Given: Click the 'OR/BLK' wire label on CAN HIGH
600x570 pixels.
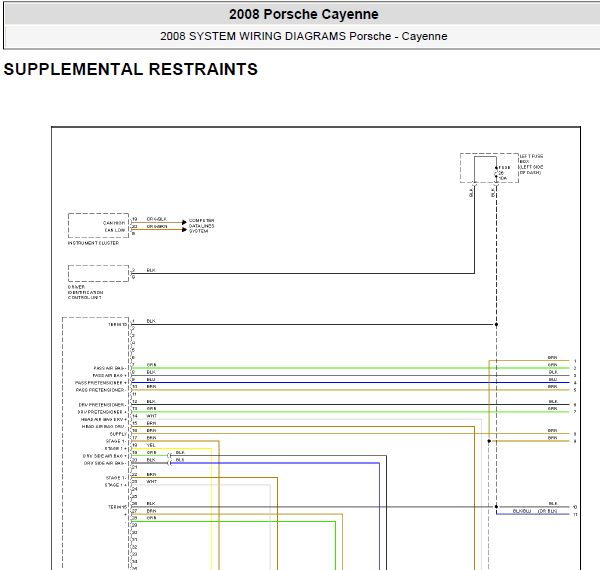Looking at the screenshot, I should (x=157, y=219).
